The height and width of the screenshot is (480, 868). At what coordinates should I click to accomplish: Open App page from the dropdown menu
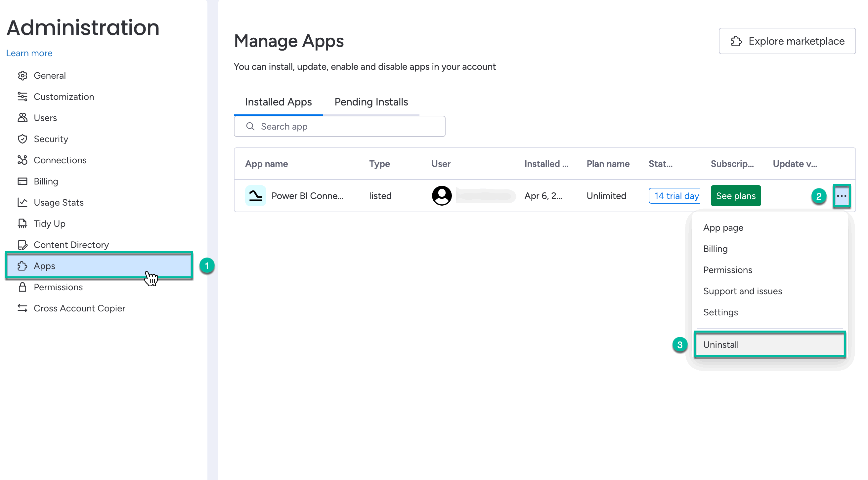[723, 227]
